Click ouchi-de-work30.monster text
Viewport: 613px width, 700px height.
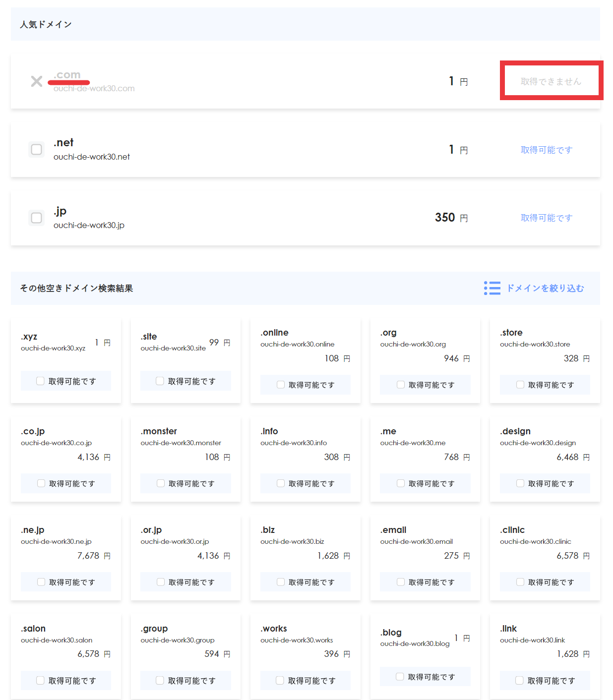point(181,443)
